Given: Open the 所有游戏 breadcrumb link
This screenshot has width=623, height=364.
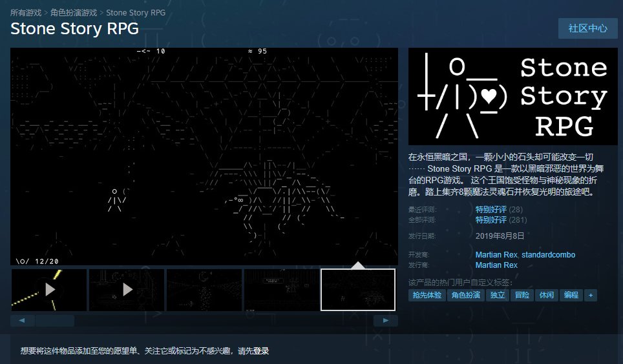Looking at the screenshot, I should pyautogui.click(x=26, y=13).
